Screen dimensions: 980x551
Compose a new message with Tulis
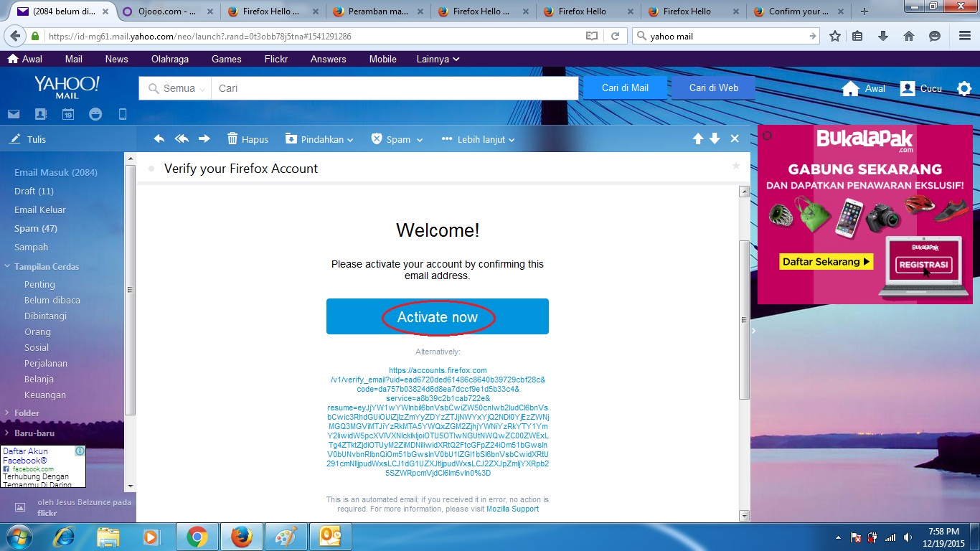(29, 139)
